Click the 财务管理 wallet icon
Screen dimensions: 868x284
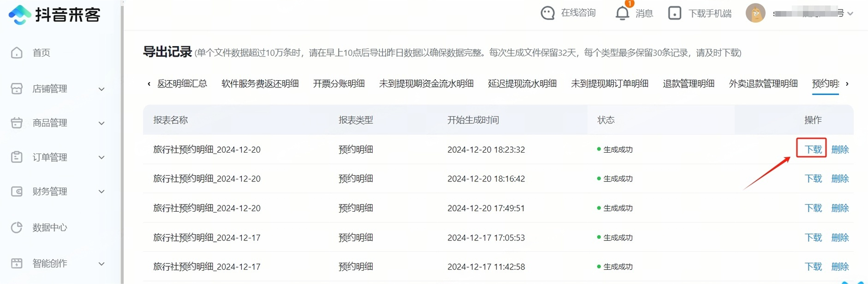point(17,191)
